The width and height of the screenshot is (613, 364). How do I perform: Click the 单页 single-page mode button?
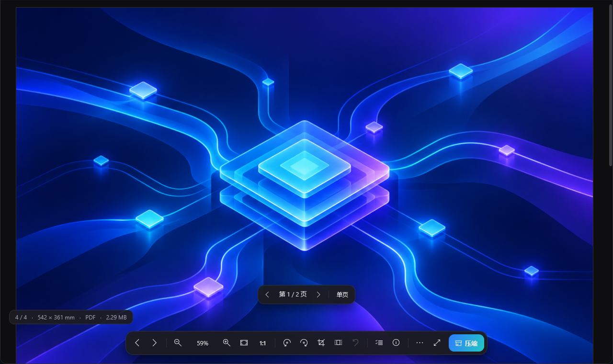point(342,295)
